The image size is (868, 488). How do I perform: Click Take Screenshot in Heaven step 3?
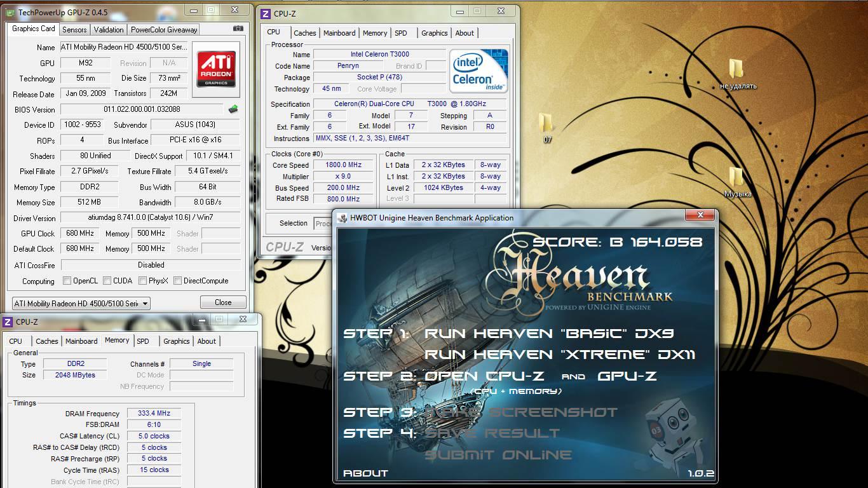521,412
